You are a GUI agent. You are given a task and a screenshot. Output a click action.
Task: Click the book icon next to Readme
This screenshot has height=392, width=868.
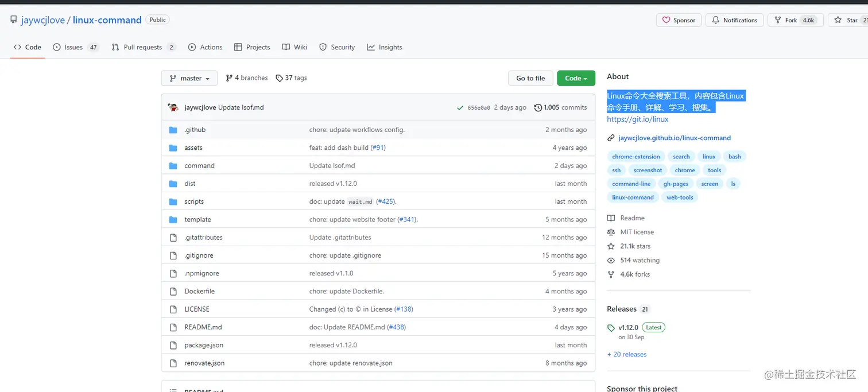[x=611, y=218]
